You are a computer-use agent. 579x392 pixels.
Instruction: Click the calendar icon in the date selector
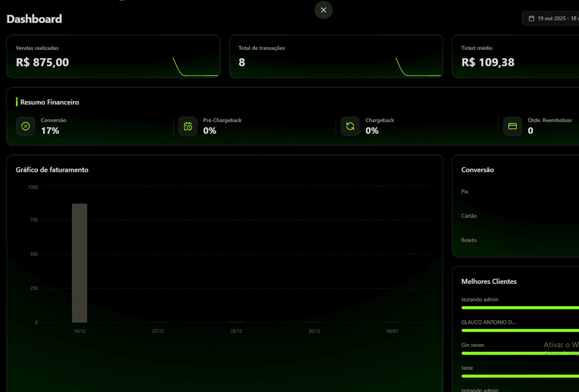click(531, 18)
